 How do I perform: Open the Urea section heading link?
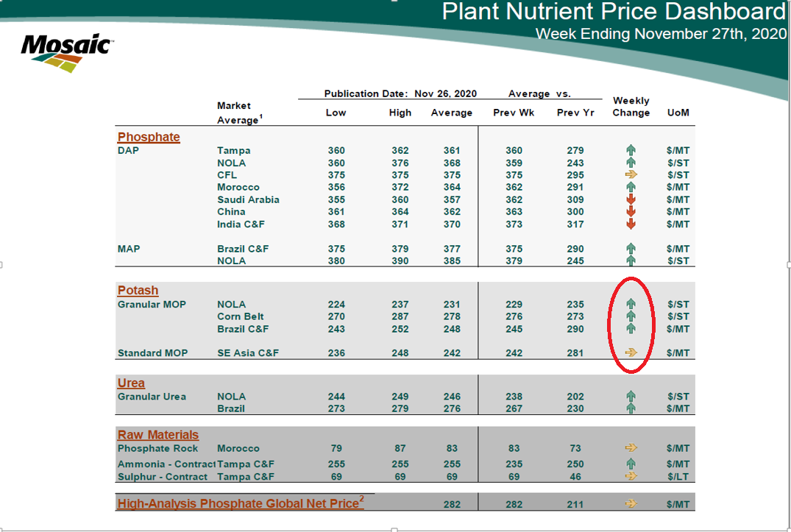[x=131, y=383]
